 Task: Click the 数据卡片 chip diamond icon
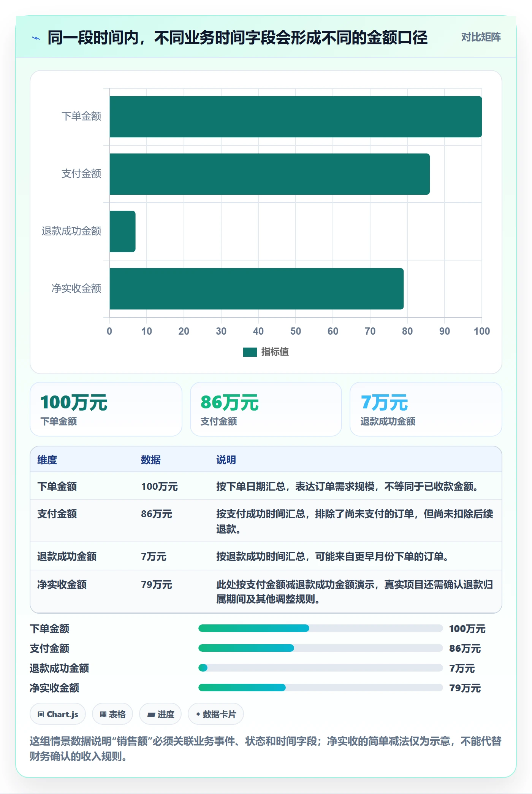(198, 714)
